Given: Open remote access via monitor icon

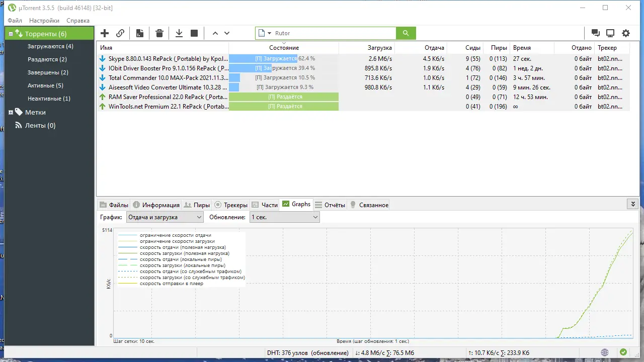Looking at the screenshot, I should (610, 32).
